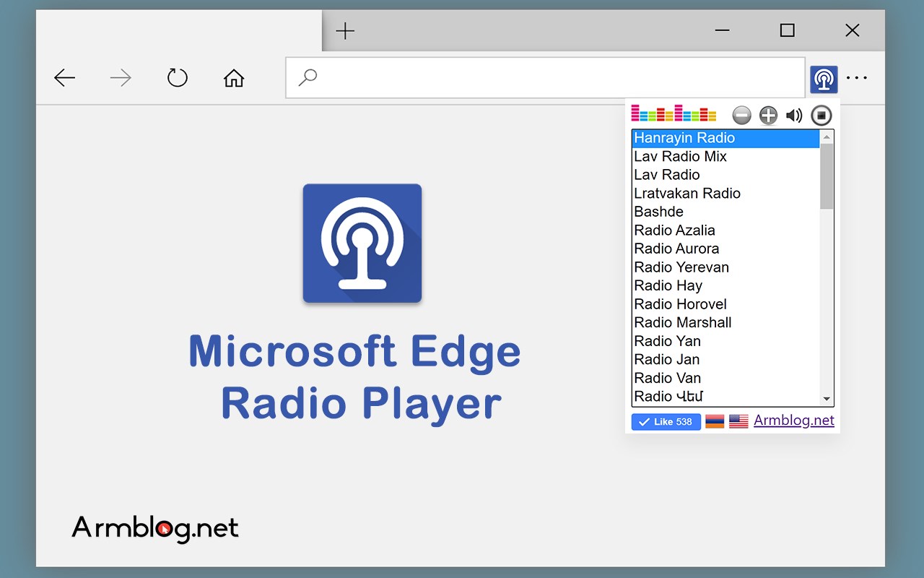Select the US flag language

(738, 421)
